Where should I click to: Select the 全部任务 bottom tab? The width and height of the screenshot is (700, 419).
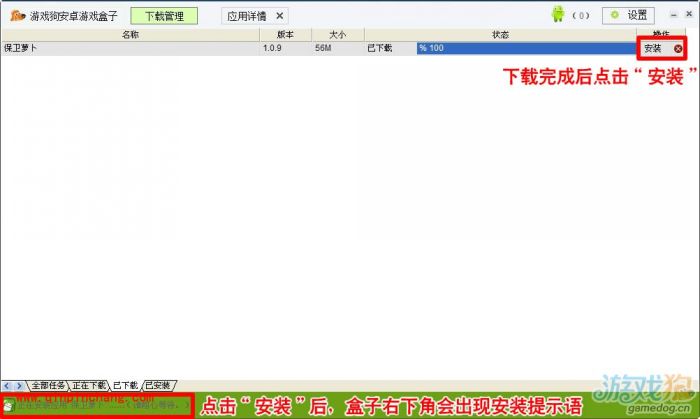pyautogui.click(x=47, y=385)
